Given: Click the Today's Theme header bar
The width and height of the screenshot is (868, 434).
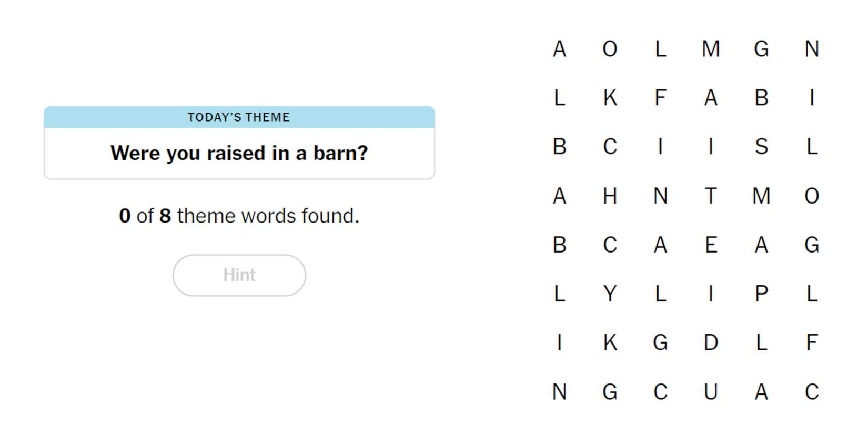Looking at the screenshot, I should click(x=239, y=117).
